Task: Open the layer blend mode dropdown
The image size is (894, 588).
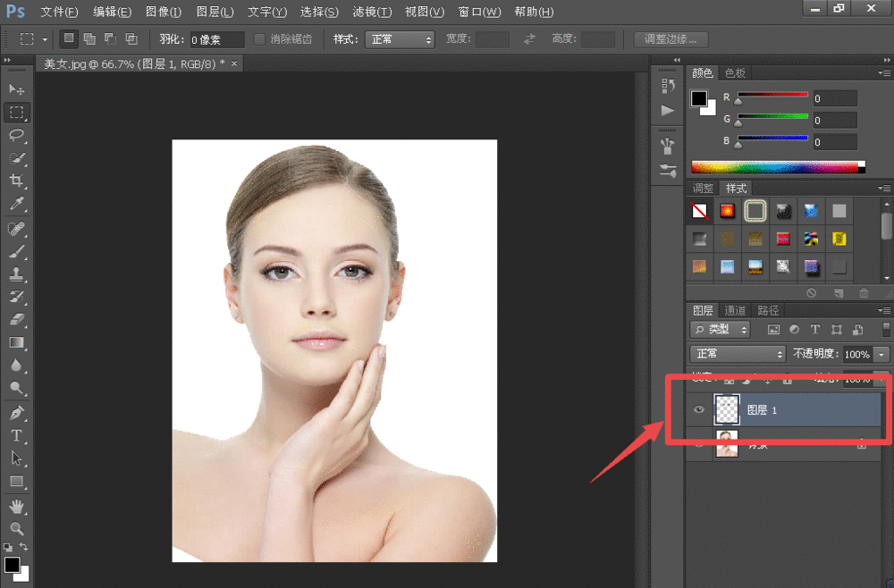Action: pyautogui.click(x=738, y=354)
